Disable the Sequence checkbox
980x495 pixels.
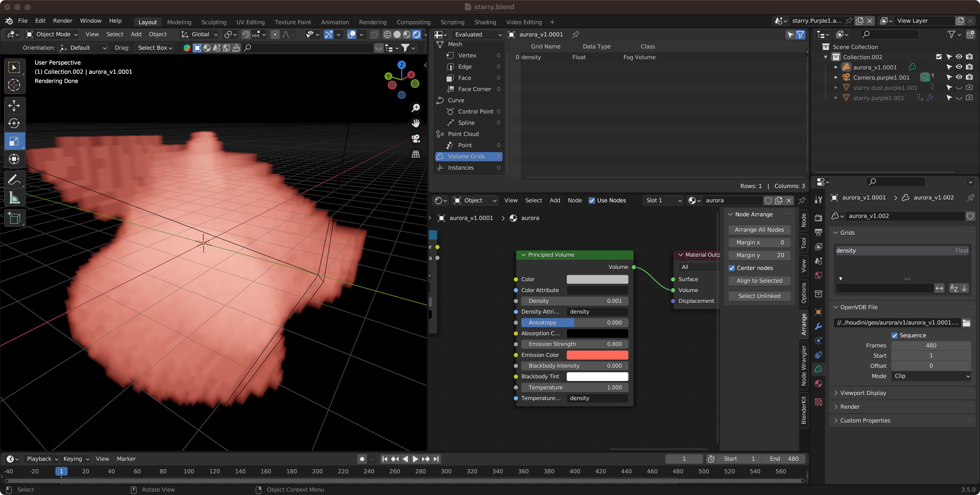895,335
